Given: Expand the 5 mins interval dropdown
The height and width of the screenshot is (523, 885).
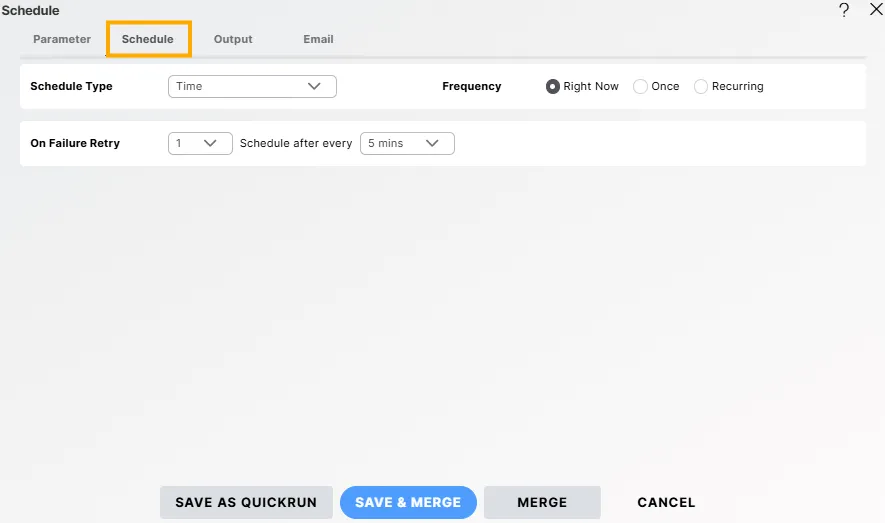Looking at the screenshot, I should (407, 143).
